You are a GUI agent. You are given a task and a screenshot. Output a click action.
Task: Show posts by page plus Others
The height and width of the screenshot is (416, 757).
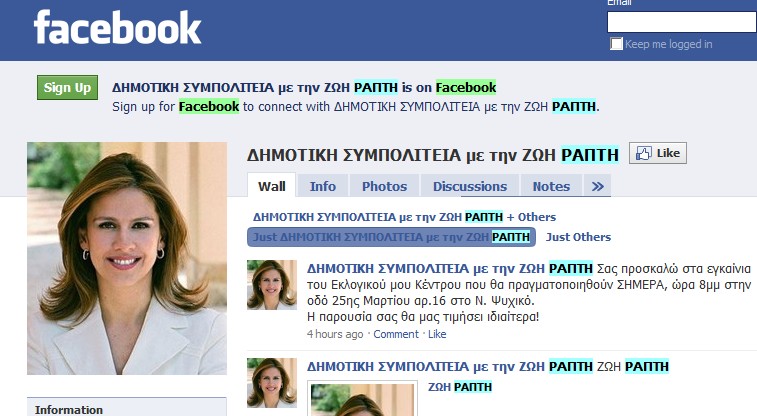coord(404,216)
